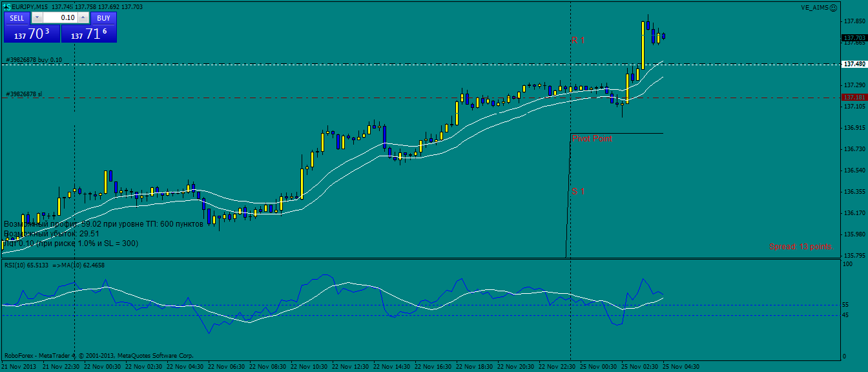Screen dimensions: 868x372
Task: Click the RSI level 45 label
Action: click(x=846, y=315)
